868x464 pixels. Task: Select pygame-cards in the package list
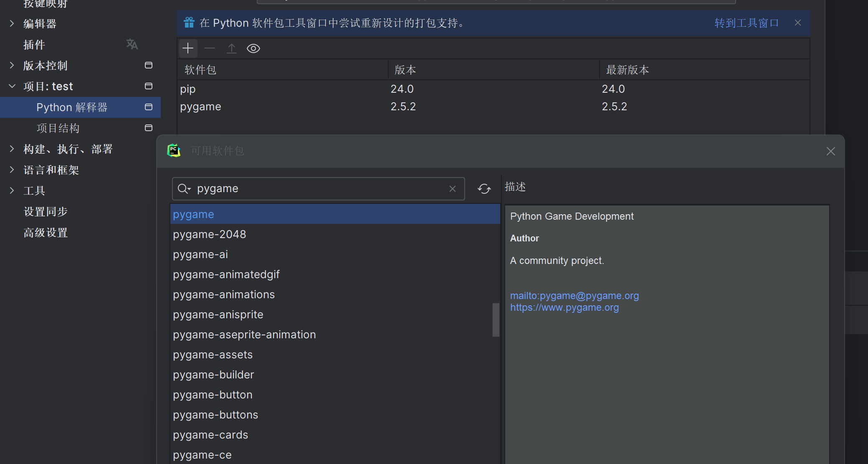[x=332, y=435]
